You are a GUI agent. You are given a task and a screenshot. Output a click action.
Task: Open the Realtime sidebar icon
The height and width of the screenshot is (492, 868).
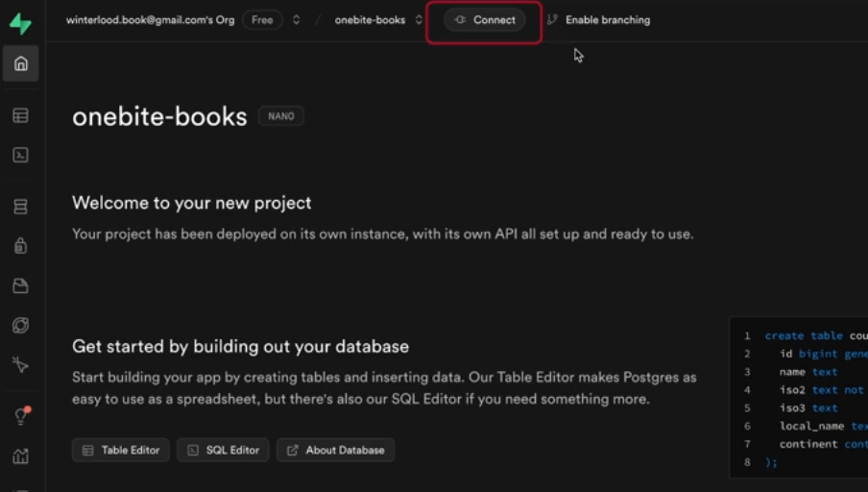20,365
